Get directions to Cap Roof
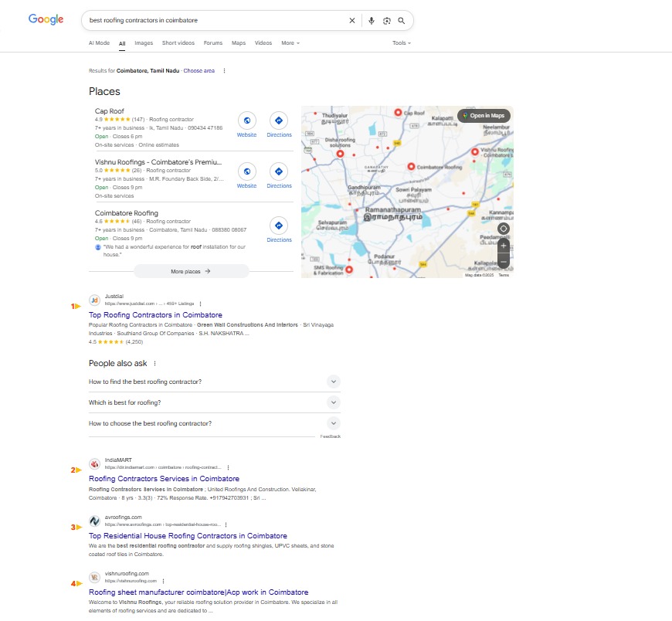 [279, 120]
